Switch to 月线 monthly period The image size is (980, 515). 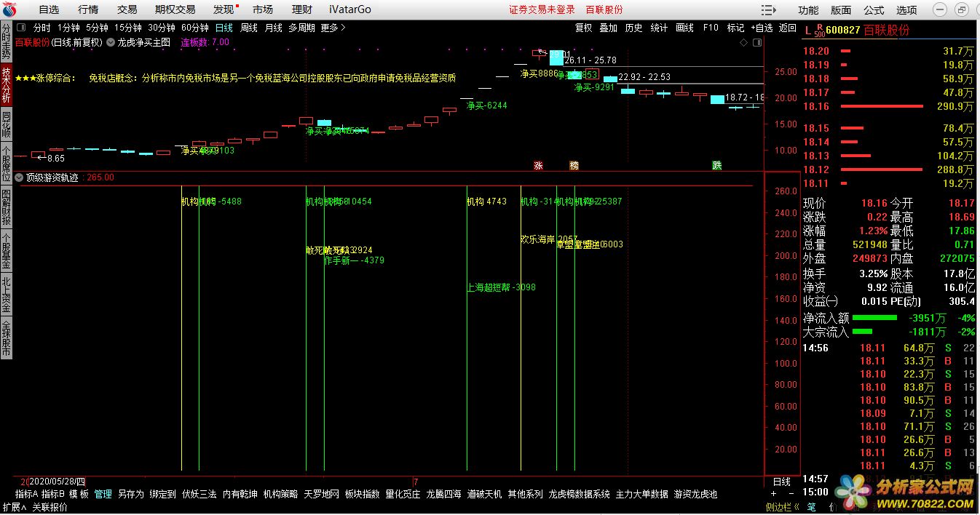click(x=273, y=28)
